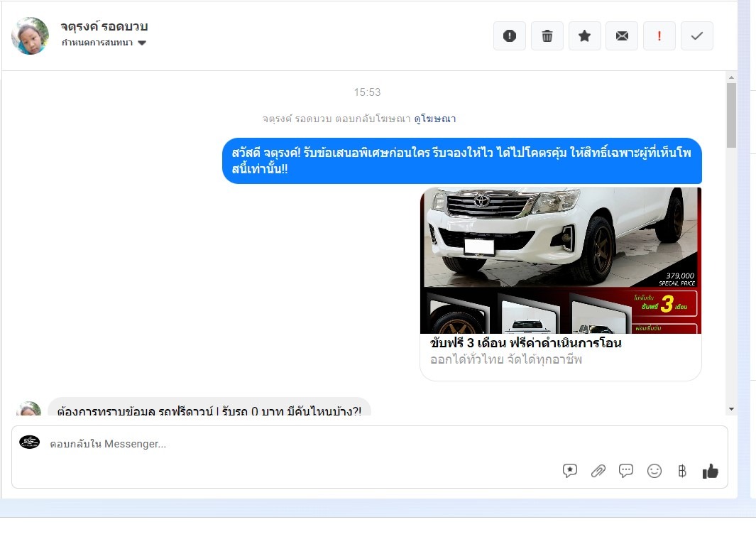The image size is (756, 549).
Task: Open the ดูโฆษณา link
Action: click(435, 119)
